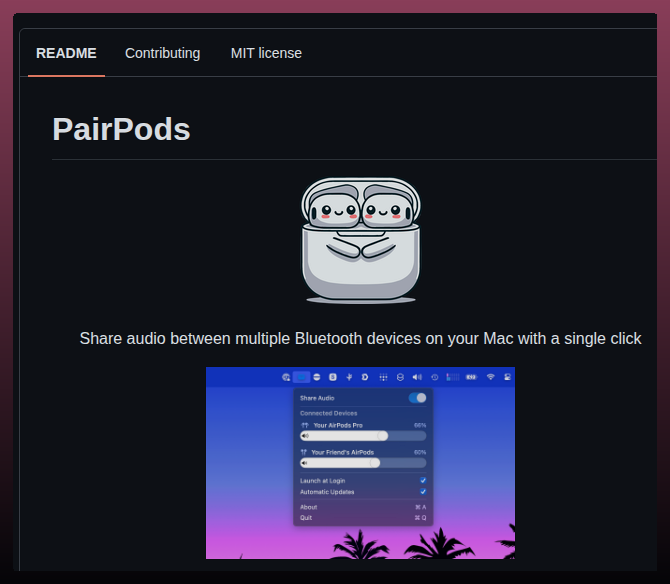The width and height of the screenshot is (670, 584).
Task: Click the battery icon in the menu bar
Action: [x=471, y=377]
